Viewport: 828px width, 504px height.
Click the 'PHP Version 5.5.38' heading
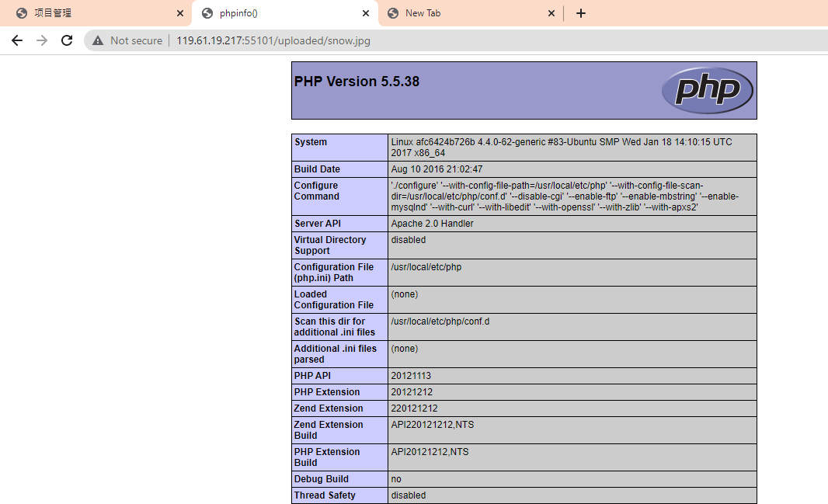tap(357, 82)
